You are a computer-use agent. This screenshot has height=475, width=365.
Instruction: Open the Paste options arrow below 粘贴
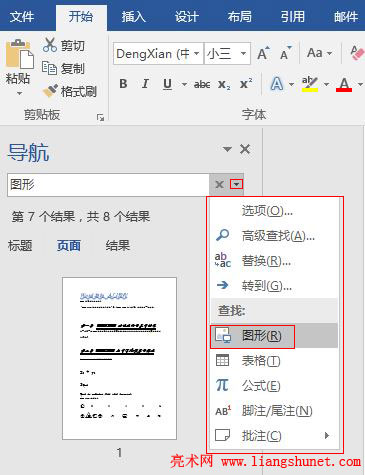pyautogui.click(x=19, y=94)
